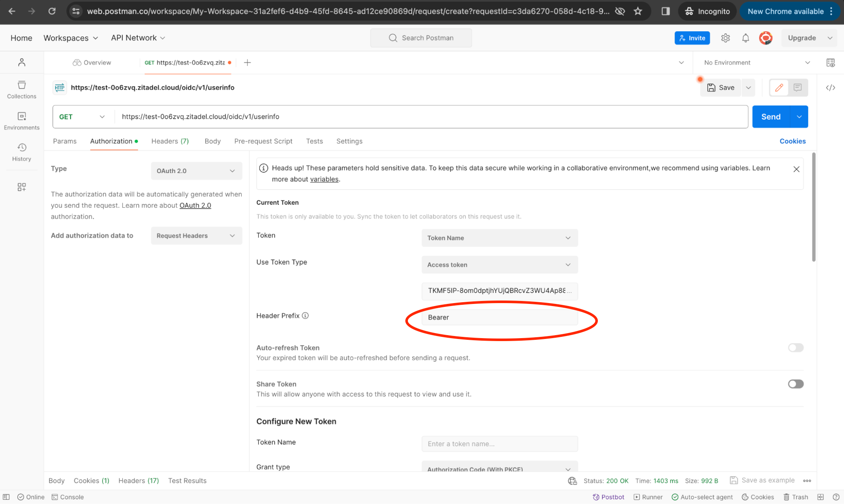Turn on the Share Token toggle

(795, 384)
